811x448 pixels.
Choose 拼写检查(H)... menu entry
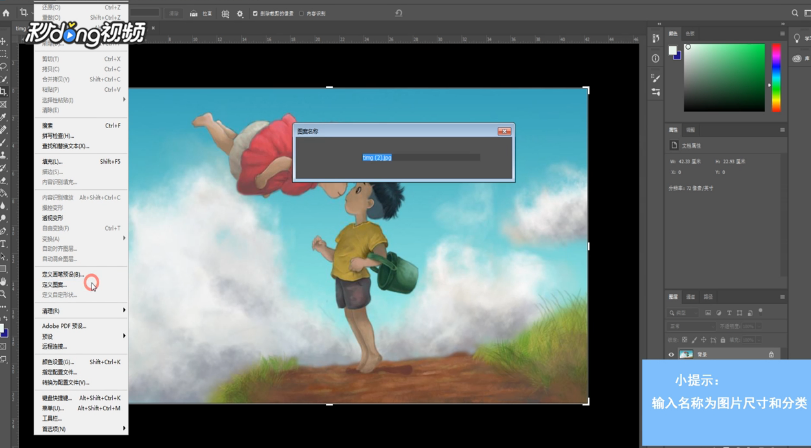pos(58,136)
